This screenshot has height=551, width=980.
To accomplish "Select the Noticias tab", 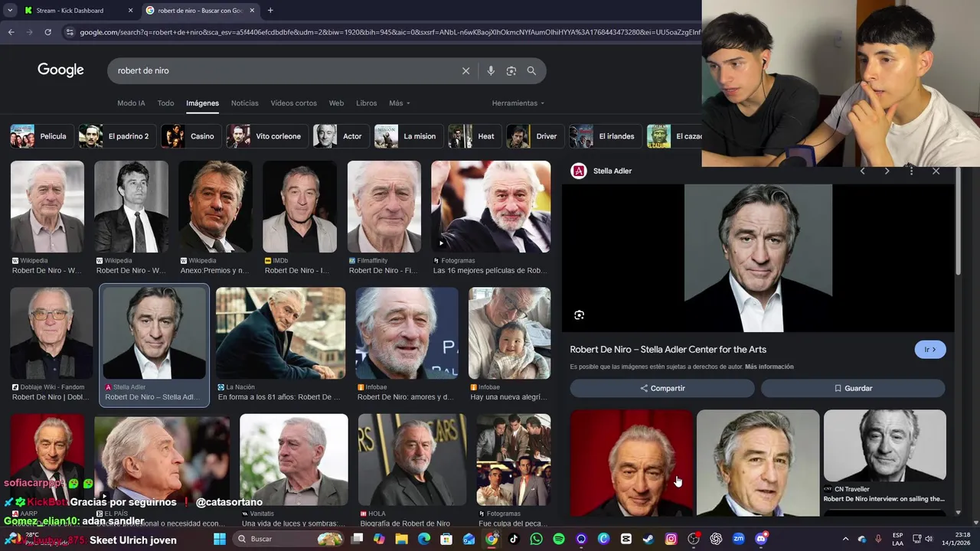I will [245, 103].
